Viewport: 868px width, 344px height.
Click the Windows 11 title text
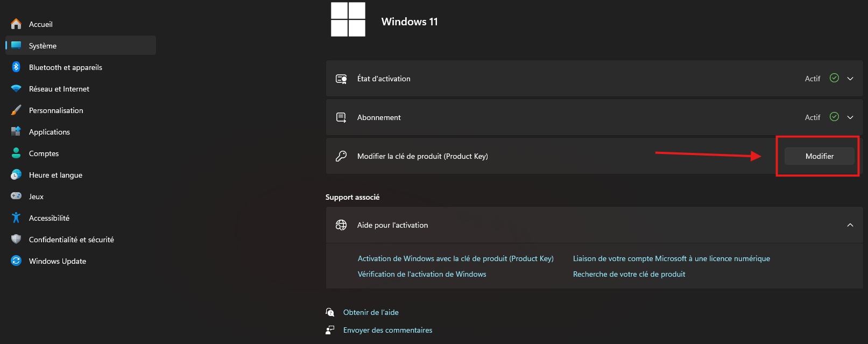pos(410,22)
